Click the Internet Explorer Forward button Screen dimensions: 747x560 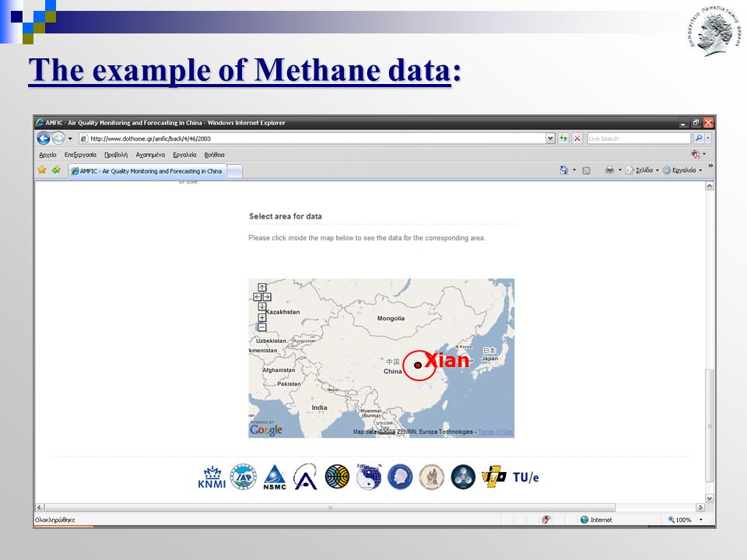click(58, 138)
